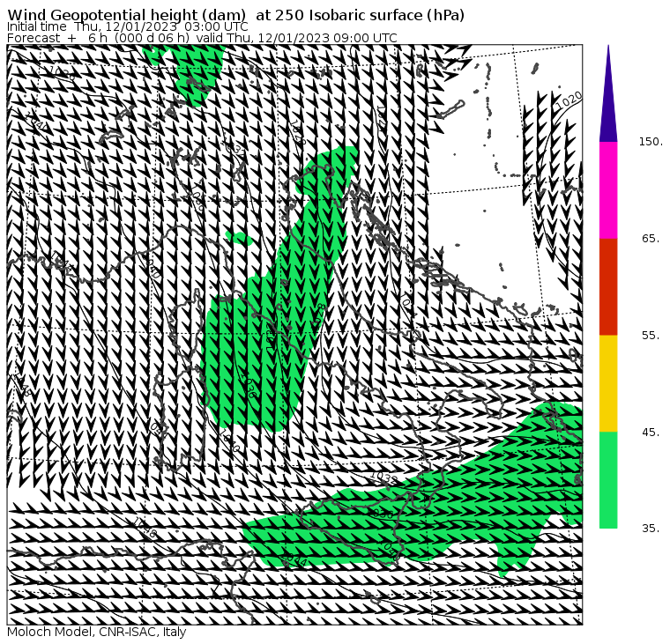Click the red 55-65 legend color band
Viewport: 670px width, 644px height.
coord(608,287)
